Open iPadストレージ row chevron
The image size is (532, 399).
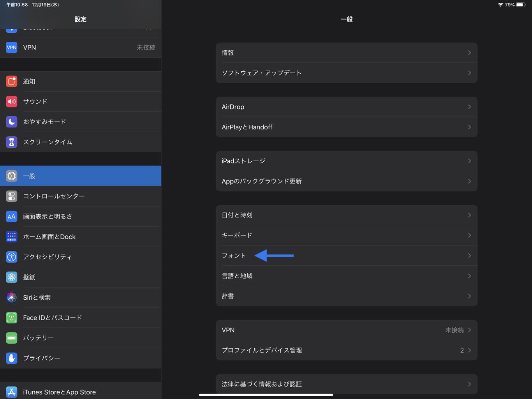[469, 161]
